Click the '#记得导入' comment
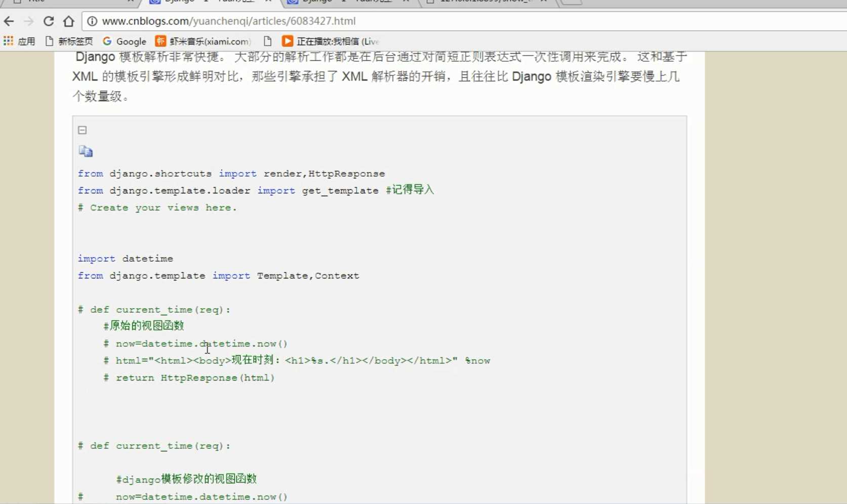The image size is (847, 504). click(x=410, y=190)
